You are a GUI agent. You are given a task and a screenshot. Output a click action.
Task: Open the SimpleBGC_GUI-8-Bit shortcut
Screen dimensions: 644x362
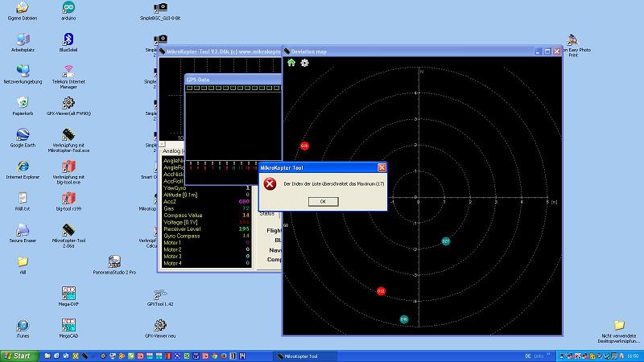click(160, 11)
